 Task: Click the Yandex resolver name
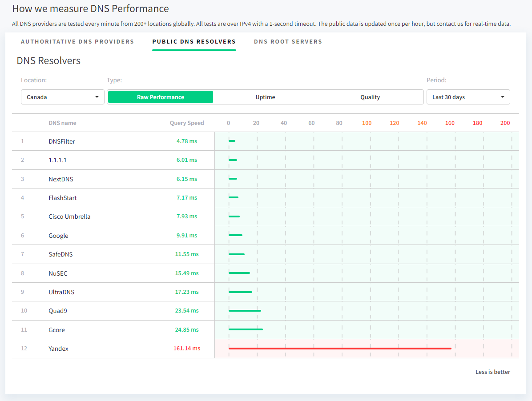pyautogui.click(x=58, y=349)
